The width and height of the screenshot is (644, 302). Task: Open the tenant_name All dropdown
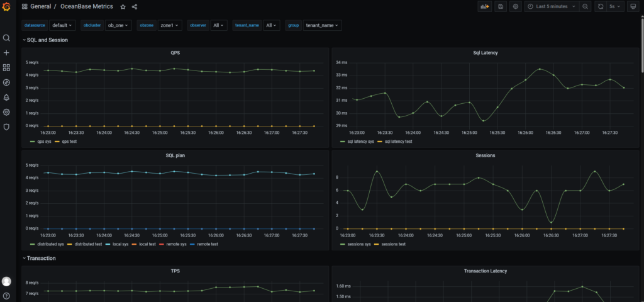[x=272, y=25]
